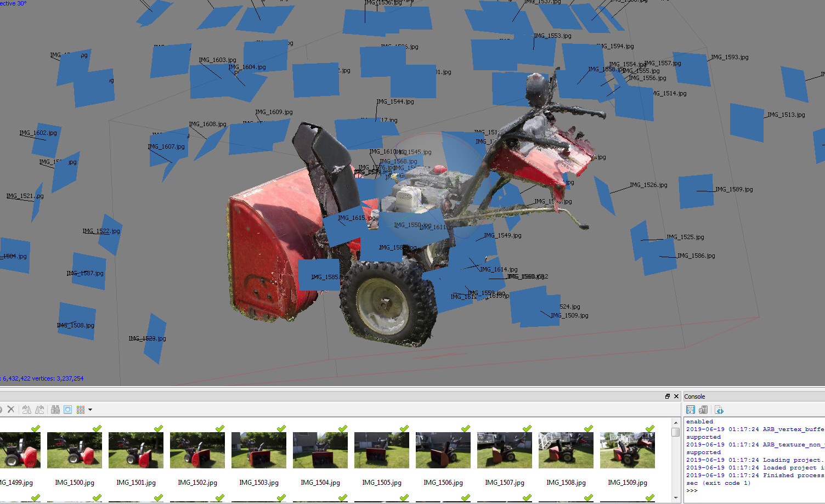Click the colorful thumbnail grid icon

[81, 409]
